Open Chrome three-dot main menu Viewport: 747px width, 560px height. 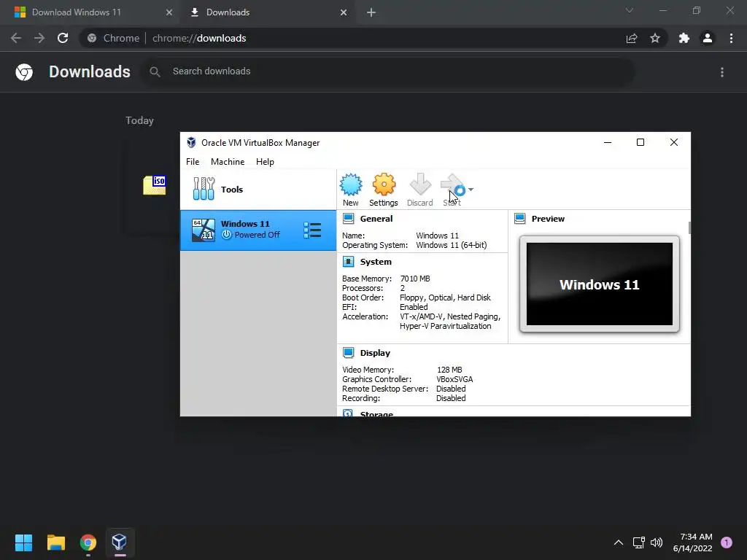pos(731,38)
